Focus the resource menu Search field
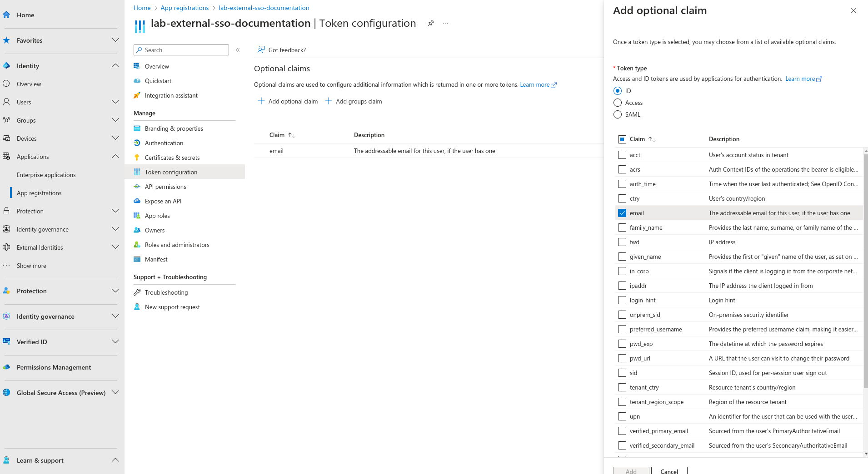 click(181, 50)
